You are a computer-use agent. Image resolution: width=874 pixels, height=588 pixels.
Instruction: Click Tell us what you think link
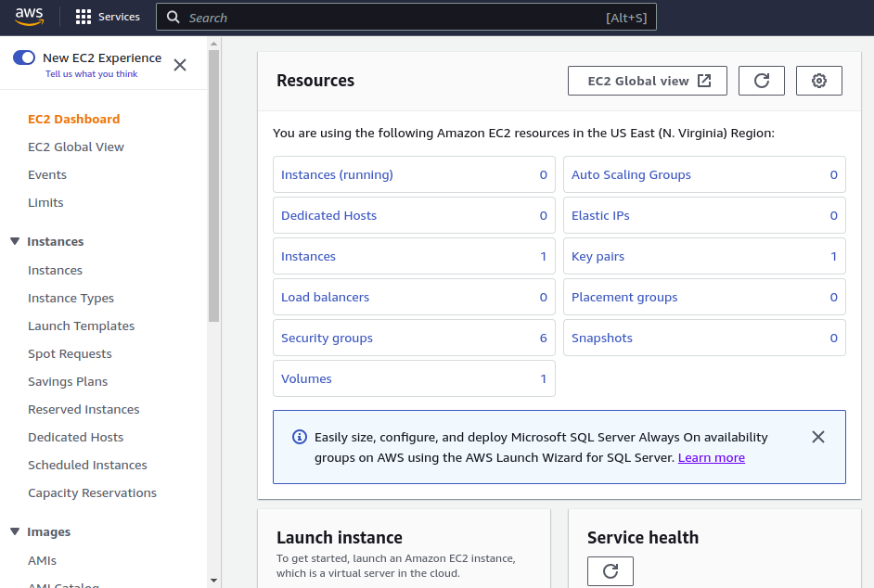click(91, 74)
